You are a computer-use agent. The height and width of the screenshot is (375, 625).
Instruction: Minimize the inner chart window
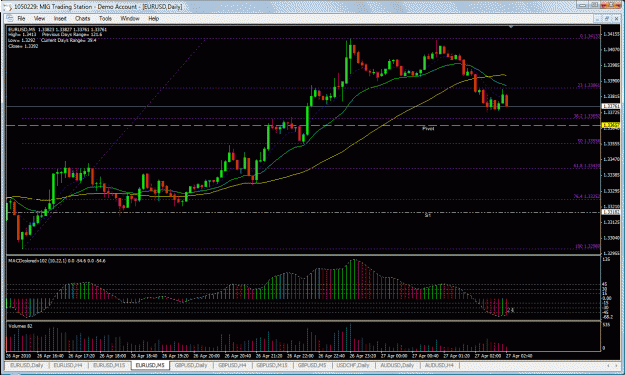point(597,18)
